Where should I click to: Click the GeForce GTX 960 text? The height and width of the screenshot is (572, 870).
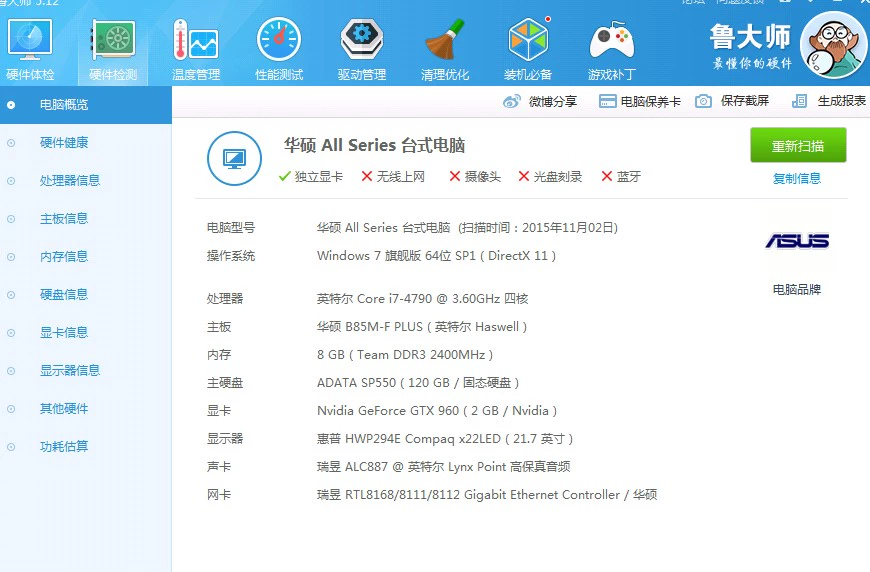[437, 411]
